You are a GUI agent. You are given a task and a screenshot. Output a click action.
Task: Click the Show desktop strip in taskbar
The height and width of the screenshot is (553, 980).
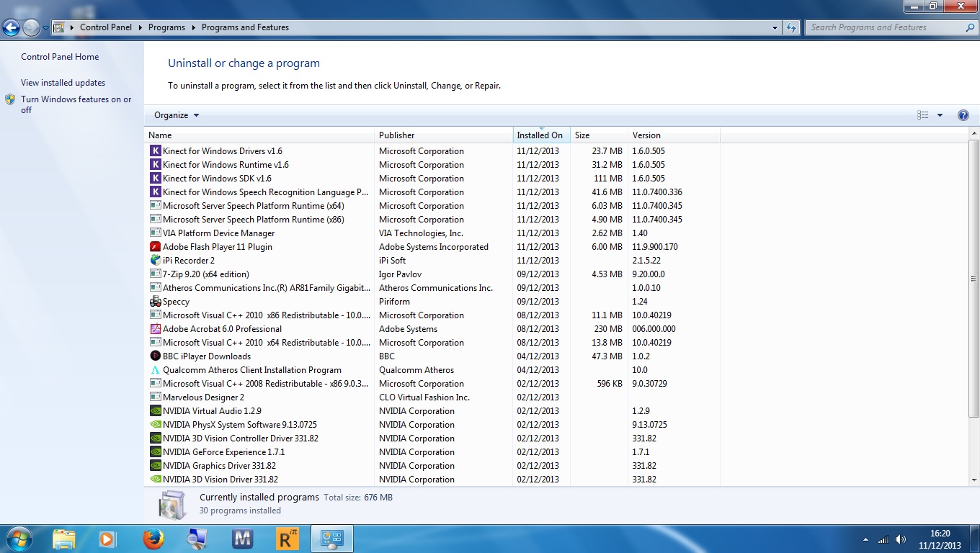pyautogui.click(x=975, y=539)
